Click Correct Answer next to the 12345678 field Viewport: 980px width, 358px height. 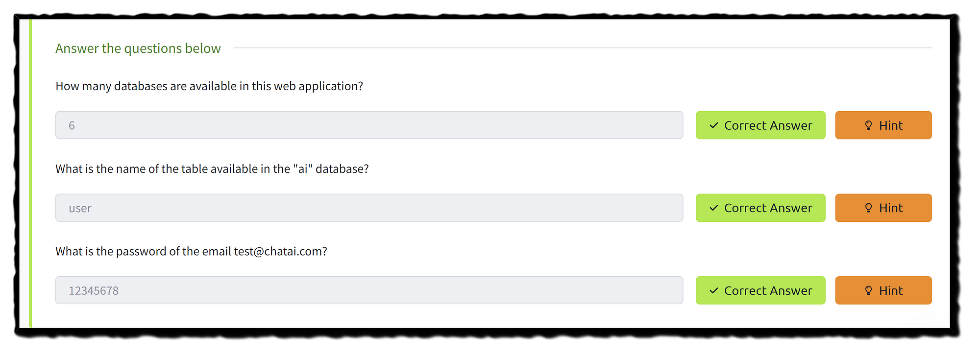pyautogui.click(x=760, y=290)
